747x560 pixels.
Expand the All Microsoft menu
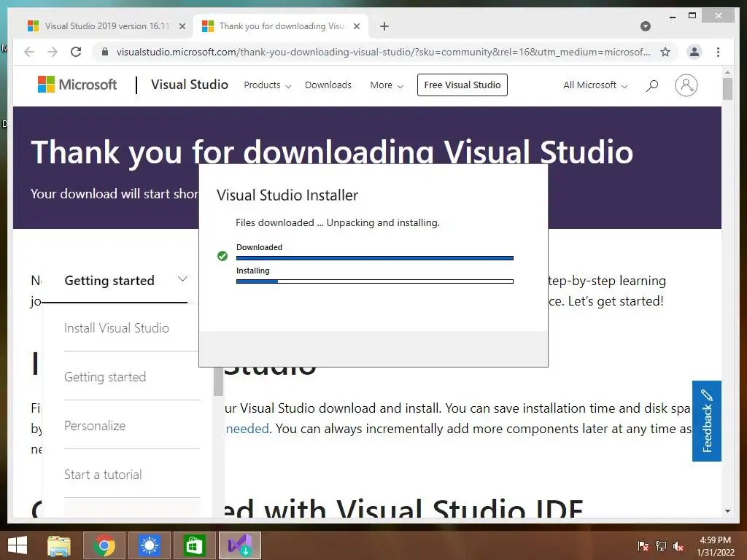[x=595, y=85]
